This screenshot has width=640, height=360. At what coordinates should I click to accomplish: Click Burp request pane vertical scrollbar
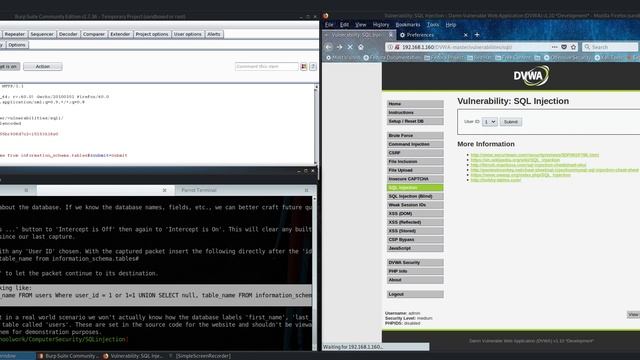coord(316,124)
